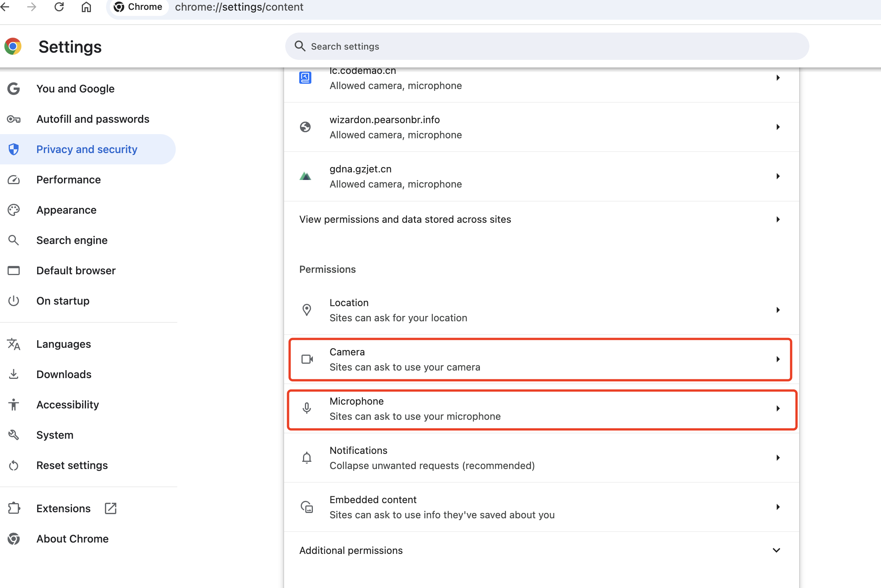Click the back navigation arrow icon
This screenshot has height=588, width=881.
point(10,7)
